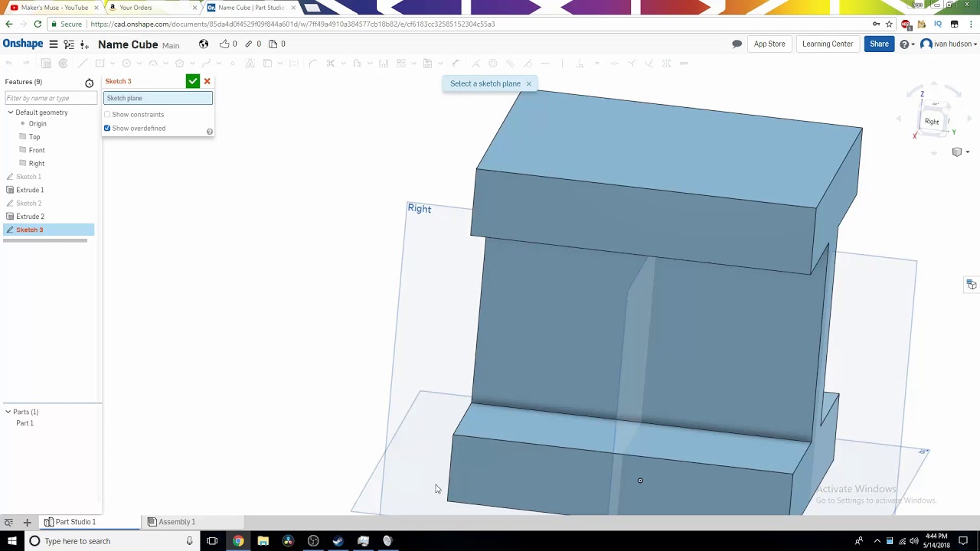Viewport: 980px width, 551px height.
Task: Select the Top plane in feature list
Action: (x=34, y=137)
